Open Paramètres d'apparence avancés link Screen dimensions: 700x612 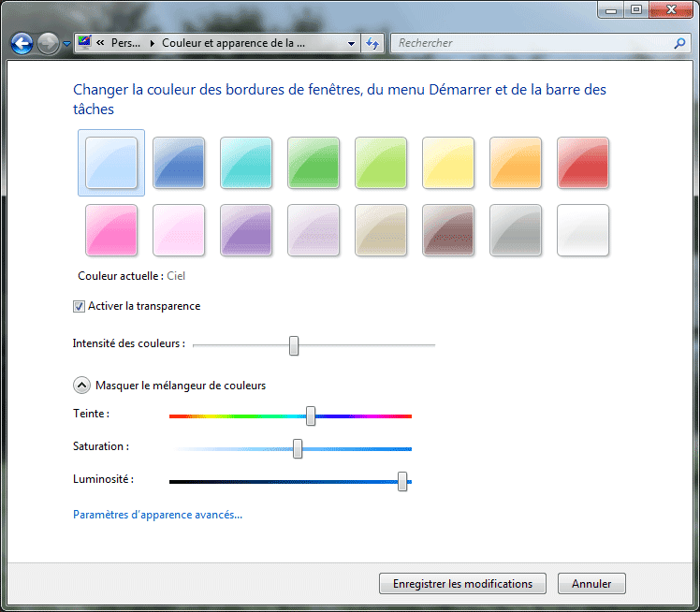point(157,515)
